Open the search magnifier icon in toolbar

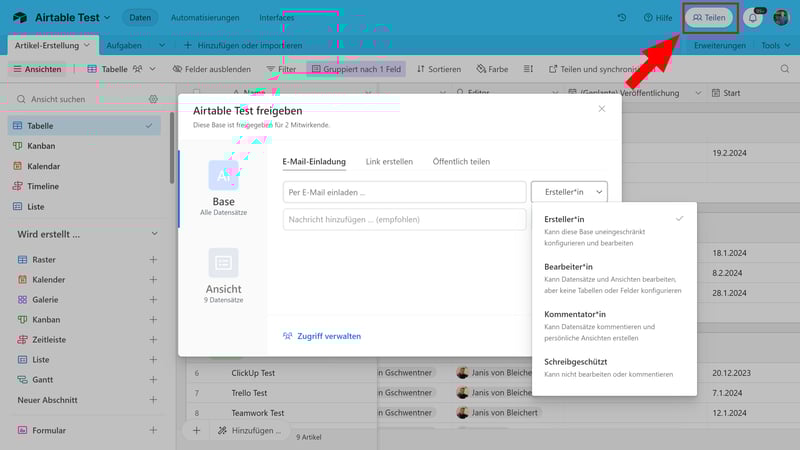click(x=784, y=69)
